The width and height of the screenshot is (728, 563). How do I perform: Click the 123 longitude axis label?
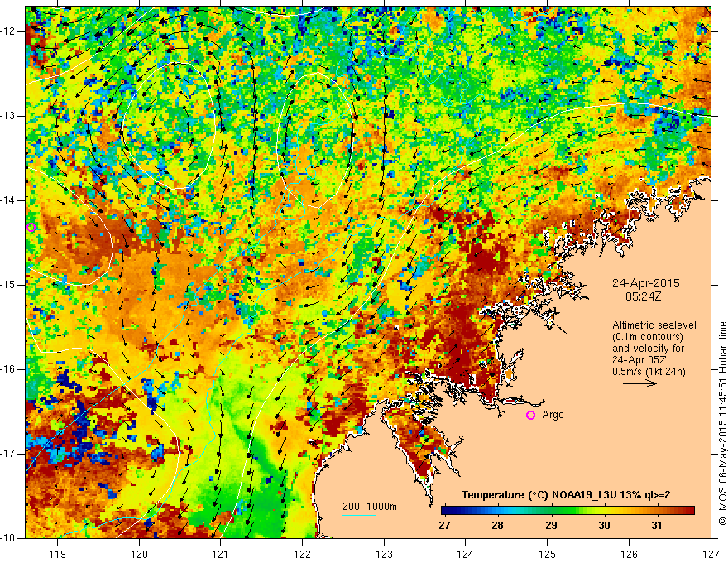384,554
